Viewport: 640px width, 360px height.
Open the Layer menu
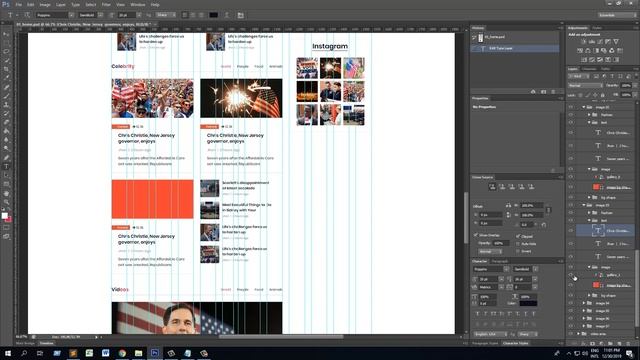[60, 4]
